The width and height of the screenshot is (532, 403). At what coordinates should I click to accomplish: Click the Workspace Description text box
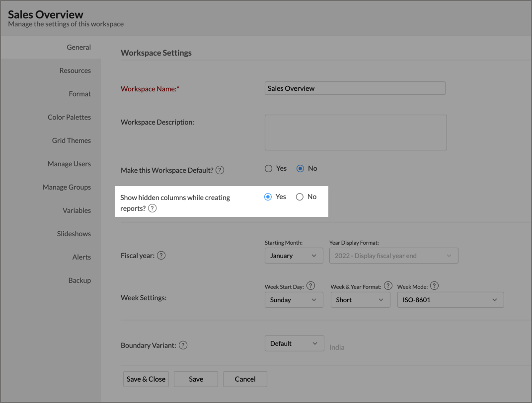tap(356, 133)
